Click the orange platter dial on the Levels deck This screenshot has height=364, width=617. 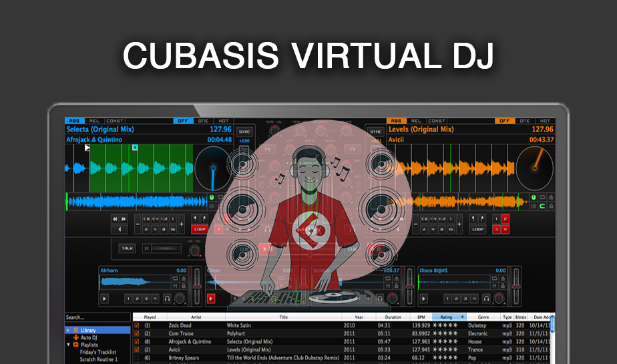click(534, 168)
